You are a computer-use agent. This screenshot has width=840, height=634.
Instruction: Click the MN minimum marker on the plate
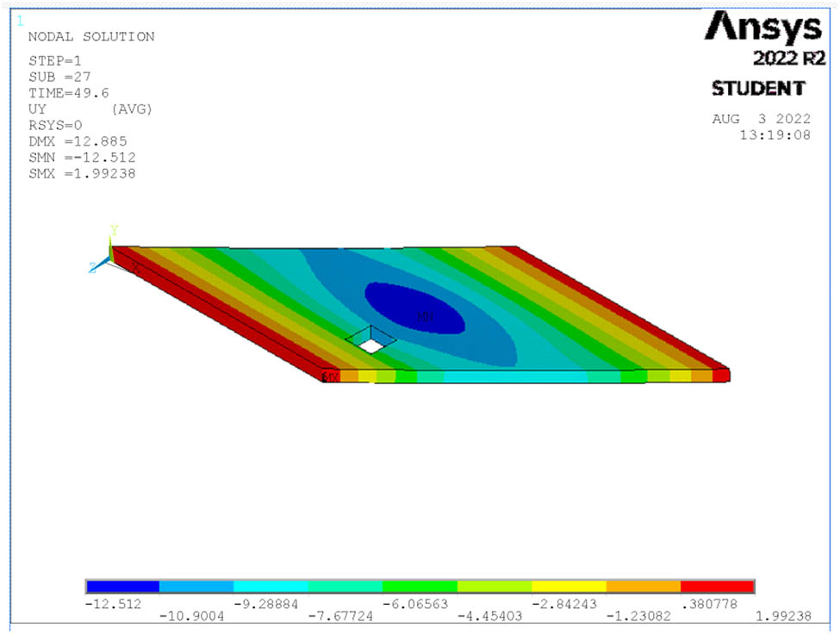[426, 317]
